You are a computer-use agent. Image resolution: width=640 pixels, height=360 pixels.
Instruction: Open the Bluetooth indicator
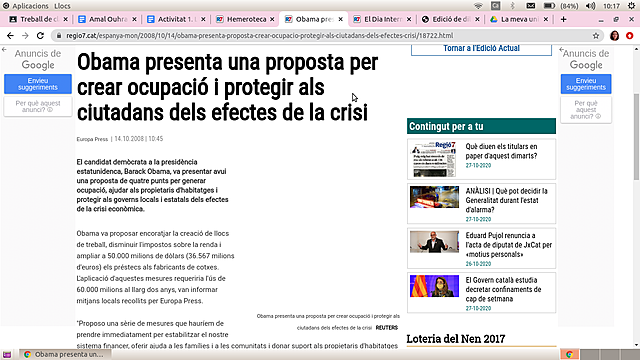coord(513,6)
